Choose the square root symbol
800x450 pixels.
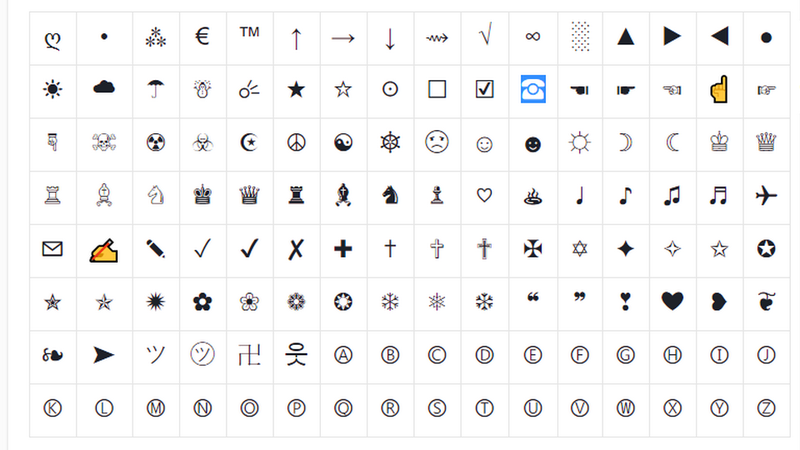(485, 36)
